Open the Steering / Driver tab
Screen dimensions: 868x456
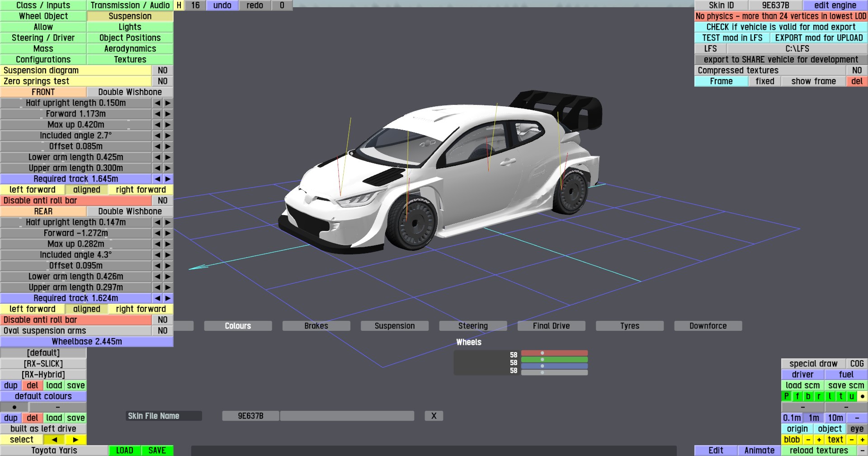tap(43, 38)
